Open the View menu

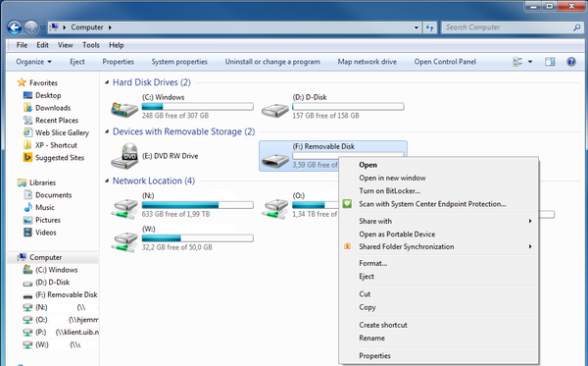pyautogui.click(x=66, y=45)
